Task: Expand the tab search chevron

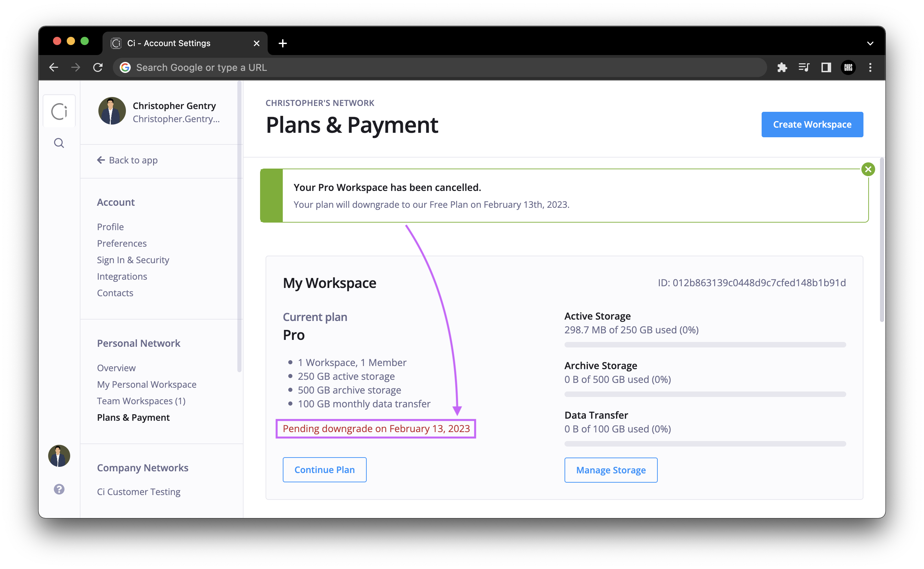Action: tap(870, 43)
